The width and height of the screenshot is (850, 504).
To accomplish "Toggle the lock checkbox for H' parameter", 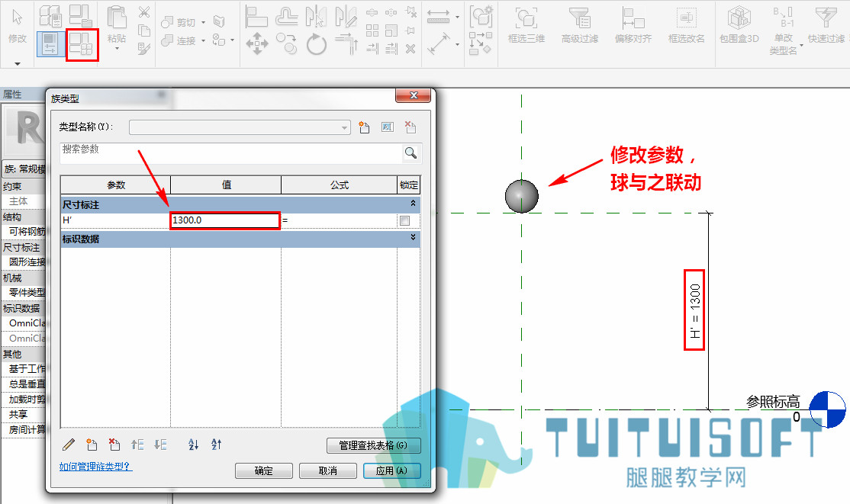I will [404, 220].
